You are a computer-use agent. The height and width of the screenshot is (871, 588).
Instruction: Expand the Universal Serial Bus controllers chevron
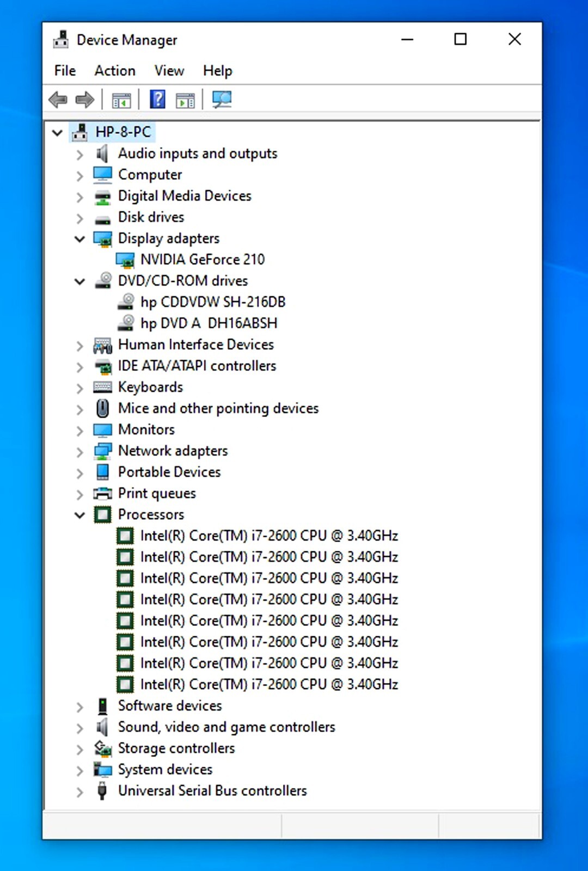click(80, 792)
